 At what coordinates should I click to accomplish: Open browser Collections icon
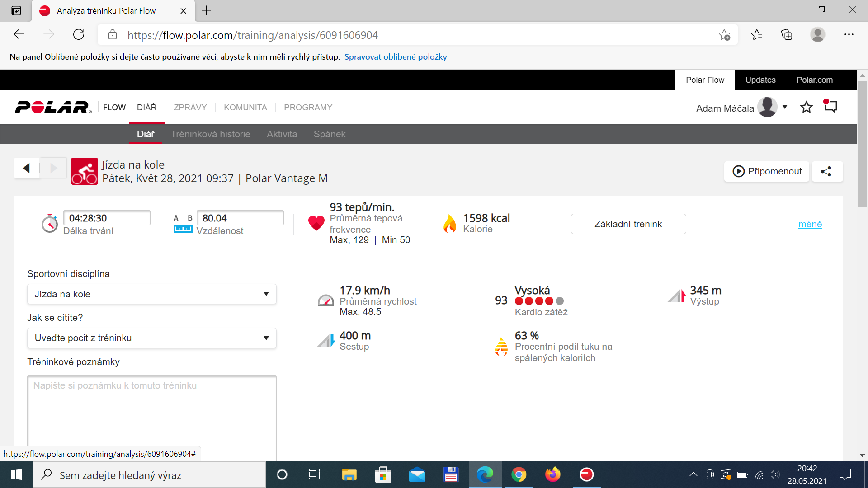[787, 35]
